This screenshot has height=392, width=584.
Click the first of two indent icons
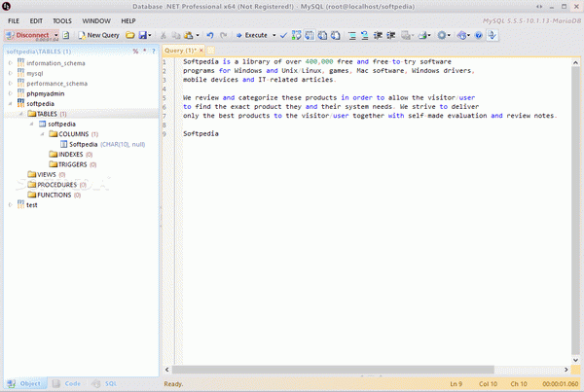click(378, 35)
